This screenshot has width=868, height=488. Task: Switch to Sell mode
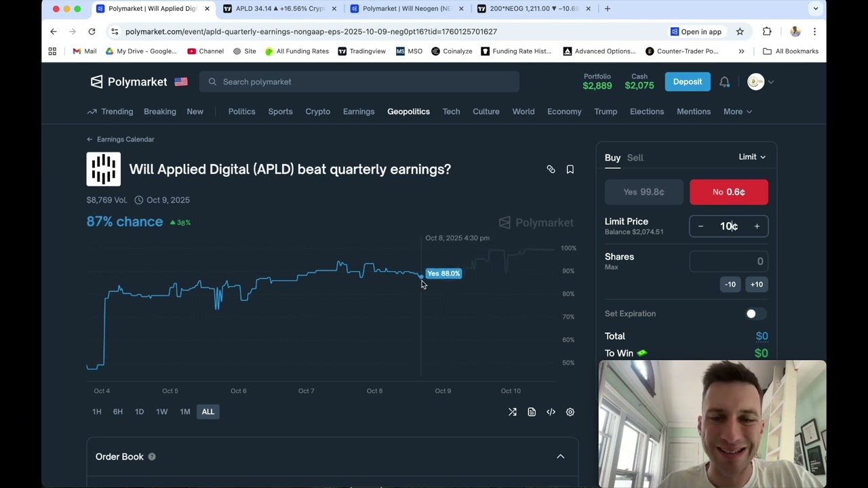[x=635, y=157]
